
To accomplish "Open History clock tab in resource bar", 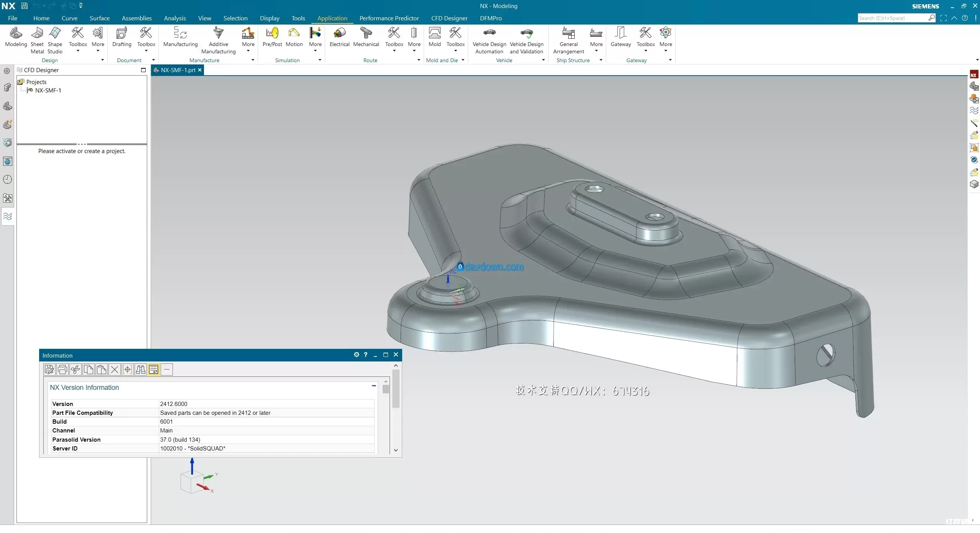I will click(x=8, y=180).
